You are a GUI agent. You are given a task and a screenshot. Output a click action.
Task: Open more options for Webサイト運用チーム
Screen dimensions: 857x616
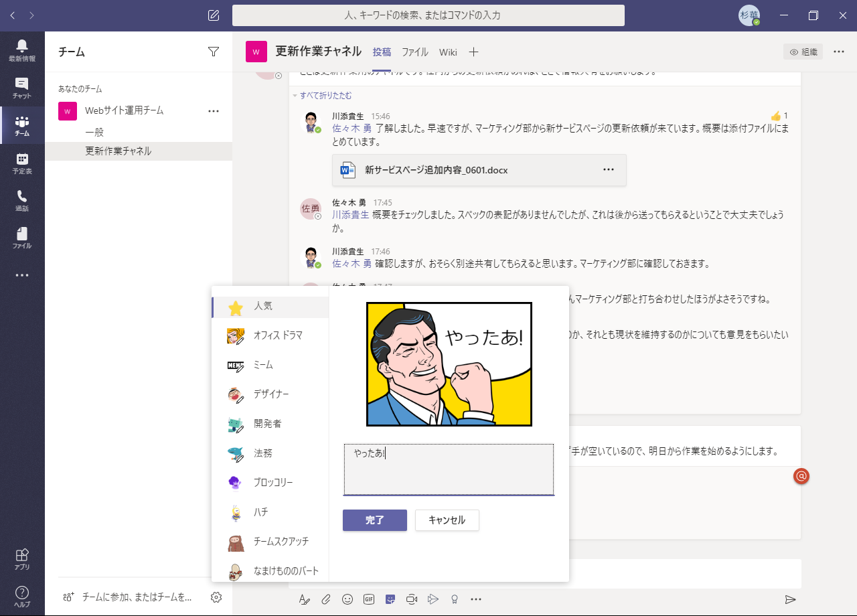coord(214,111)
